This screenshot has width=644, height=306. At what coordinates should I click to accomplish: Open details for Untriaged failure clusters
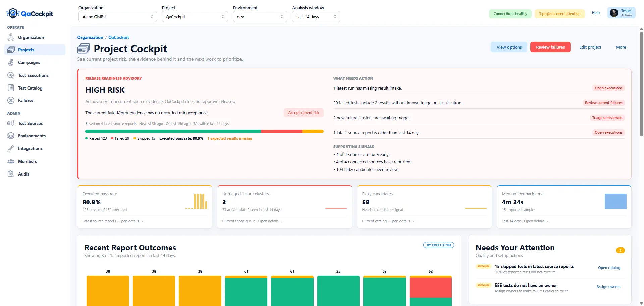(x=270, y=221)
